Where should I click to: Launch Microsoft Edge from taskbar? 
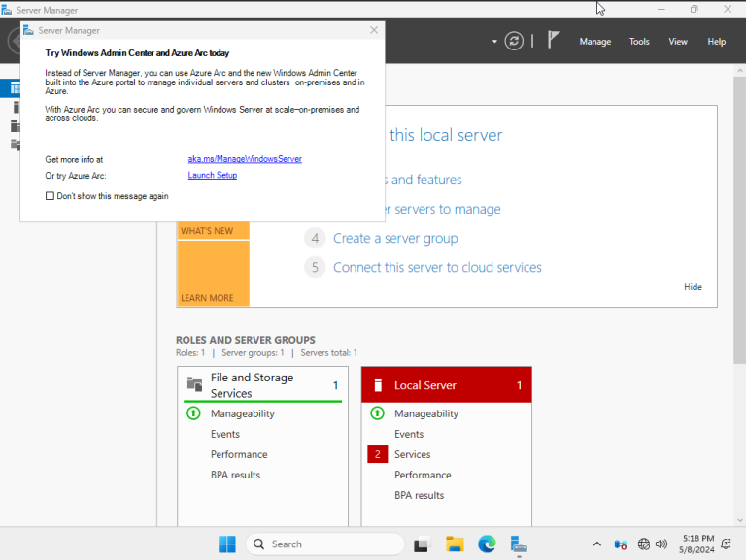coord(487,544)
